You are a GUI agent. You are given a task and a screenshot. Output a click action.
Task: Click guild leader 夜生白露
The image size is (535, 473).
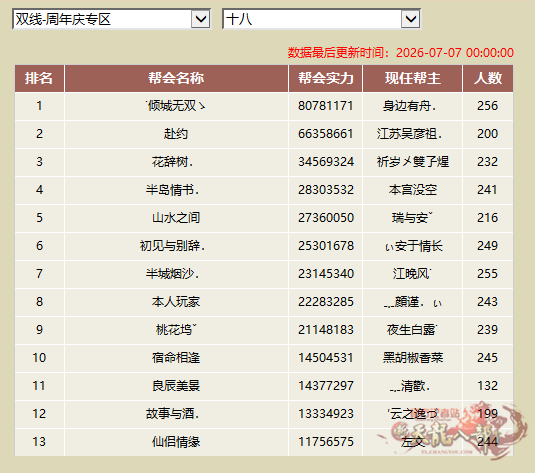coord(412,330)
